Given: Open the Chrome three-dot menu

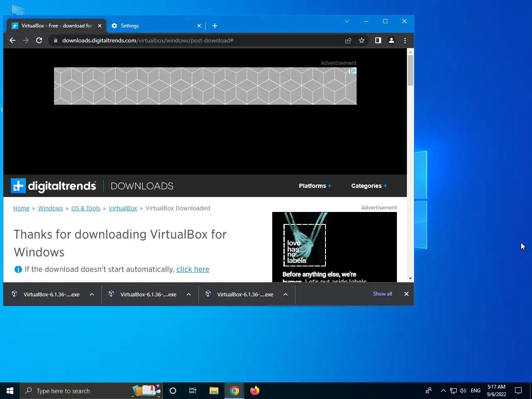Looking at the screenshot, I should pos(405,40).
